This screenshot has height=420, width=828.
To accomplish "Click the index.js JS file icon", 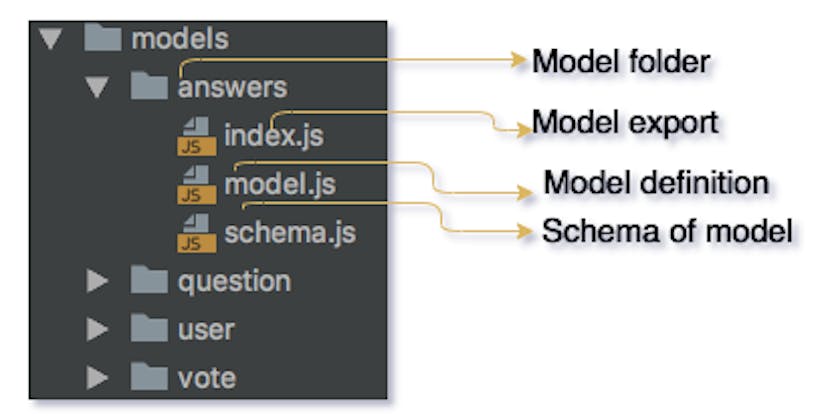I will [196, 134].
